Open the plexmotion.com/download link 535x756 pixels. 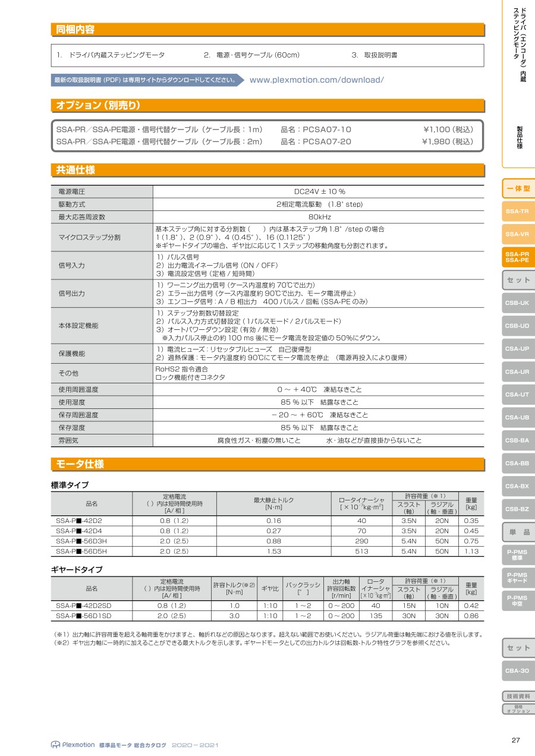[316, 80]
